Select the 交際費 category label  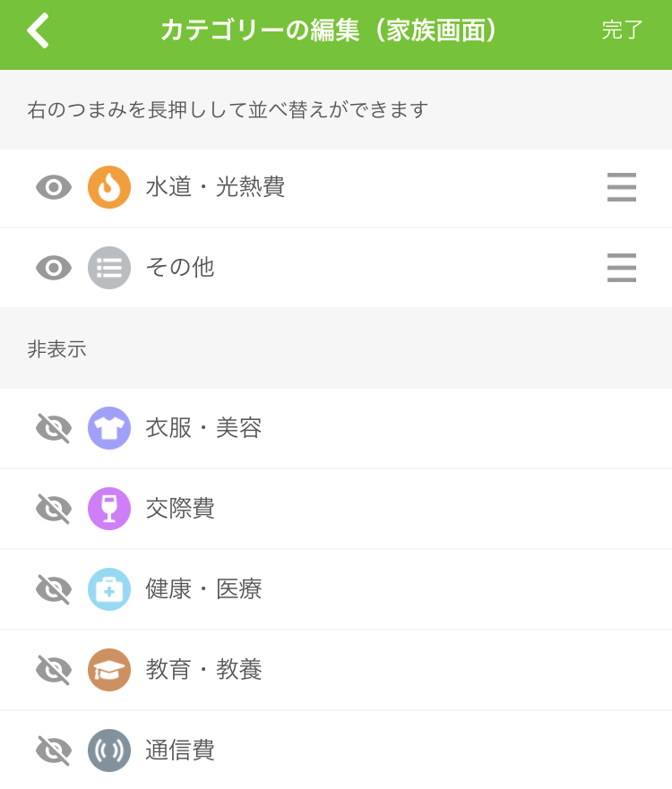click(x=180, y=508)
